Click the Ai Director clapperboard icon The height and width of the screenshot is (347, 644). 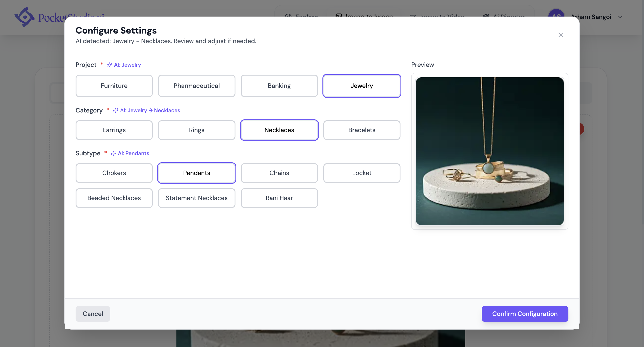[x=486, y=16]
